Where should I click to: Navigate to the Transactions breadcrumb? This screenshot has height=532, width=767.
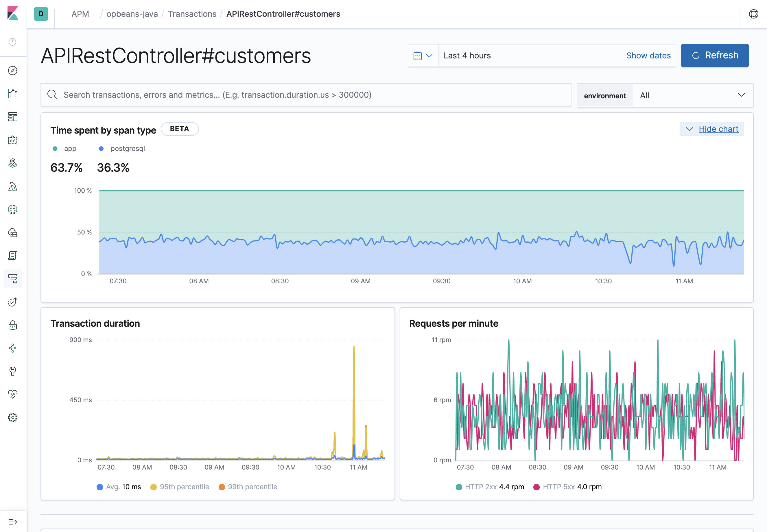192,14
